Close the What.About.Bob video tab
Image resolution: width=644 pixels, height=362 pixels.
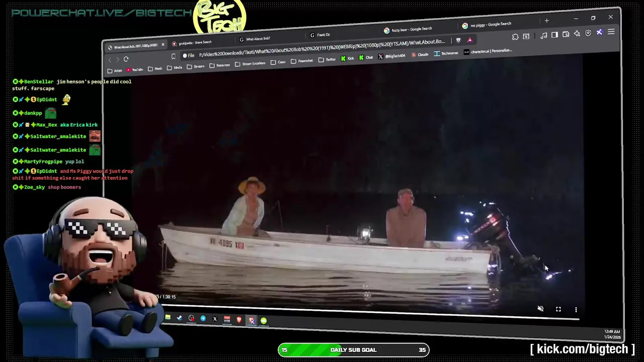[163, 45]
